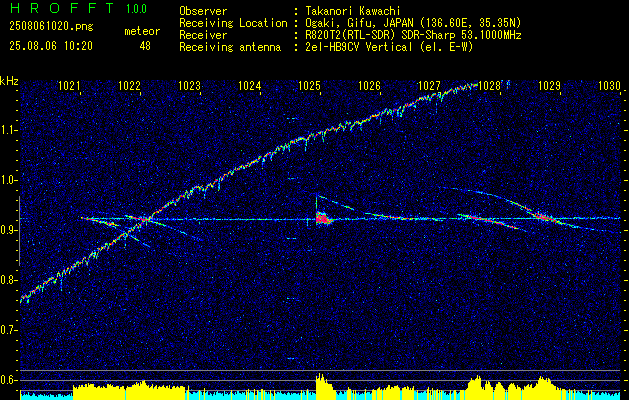Viewport: 629px width, 400px height.
Task: Click the R820T2 receiver description
Action: pyautogui.click(x=412, y=35)
